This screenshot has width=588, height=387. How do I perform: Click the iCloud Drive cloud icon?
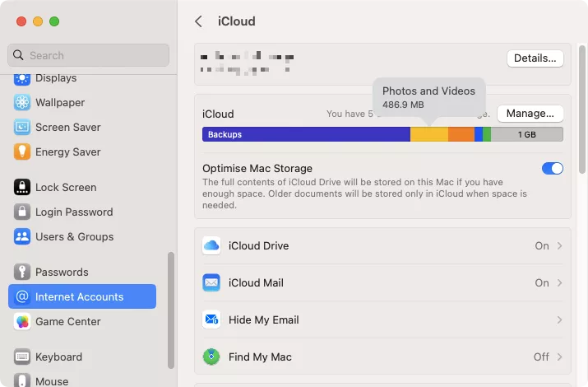point(211,245)
